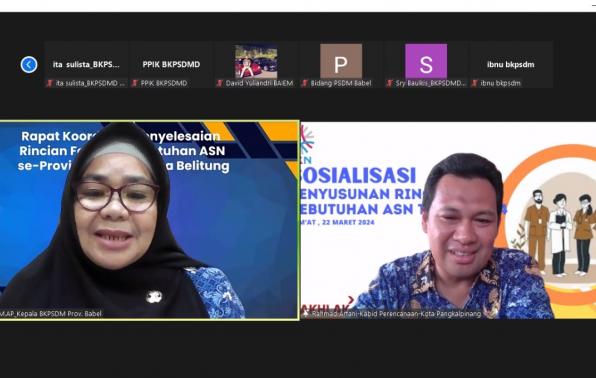The image size is (596, 378).
Task: Click Rahmad Amani's video with Sosialisasi background
Action: pos(449,220)
